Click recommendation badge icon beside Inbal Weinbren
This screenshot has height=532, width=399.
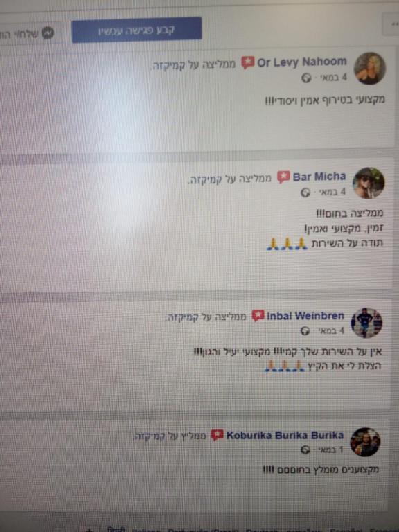click(258, 316)
